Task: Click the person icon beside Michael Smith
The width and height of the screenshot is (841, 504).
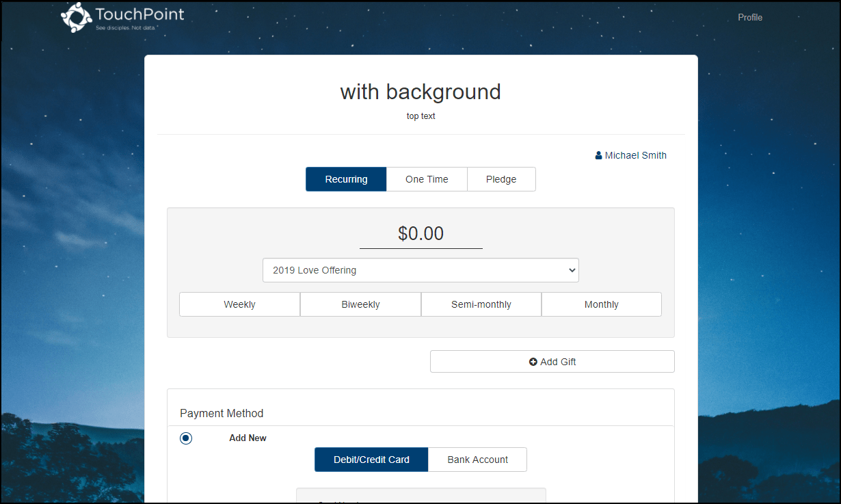Action: [x=599, y=155]
